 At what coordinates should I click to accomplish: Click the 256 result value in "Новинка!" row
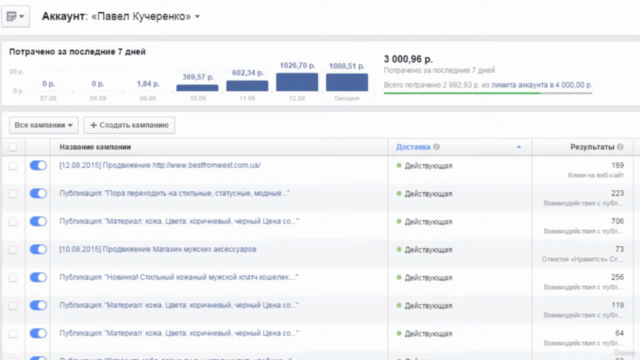[x=617, y=277]
